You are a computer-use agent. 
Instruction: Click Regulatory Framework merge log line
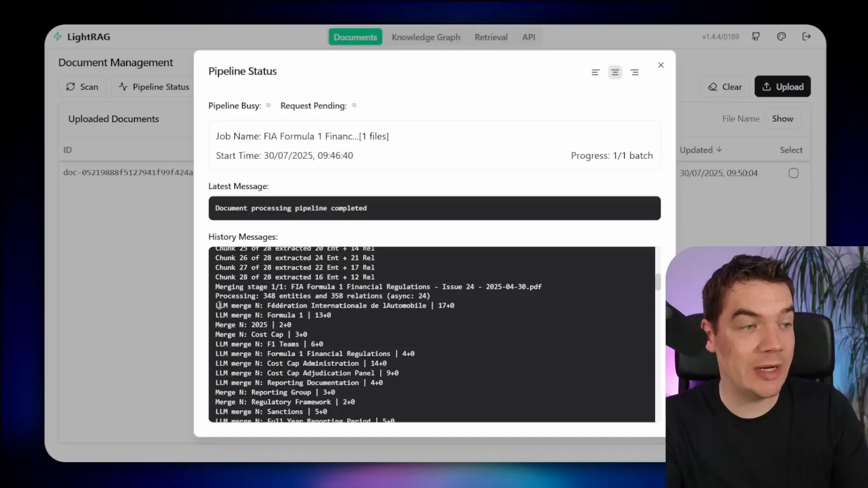tap(285, 402)
